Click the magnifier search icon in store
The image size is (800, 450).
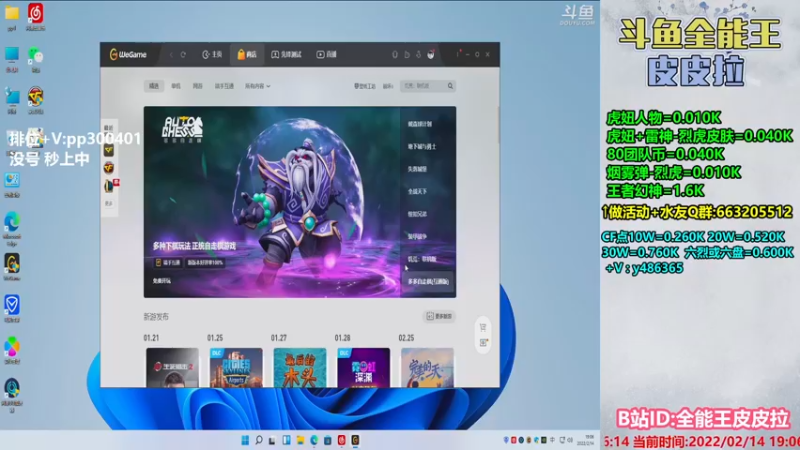pyautogui.click(x=451, y=86)
